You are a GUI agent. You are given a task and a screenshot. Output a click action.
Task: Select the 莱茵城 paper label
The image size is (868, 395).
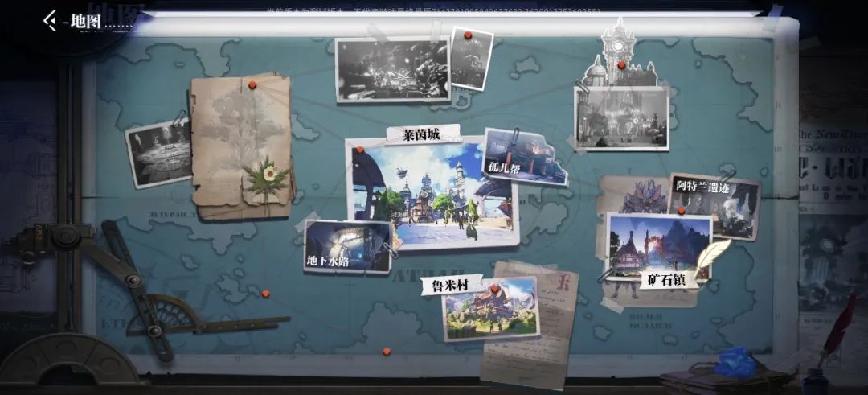click(423, 134)
